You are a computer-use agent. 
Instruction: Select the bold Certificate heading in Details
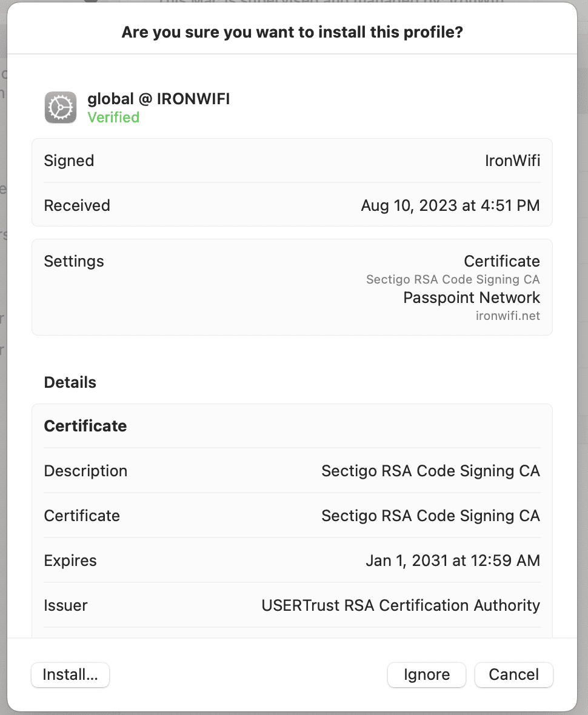[x=85, y=426]
